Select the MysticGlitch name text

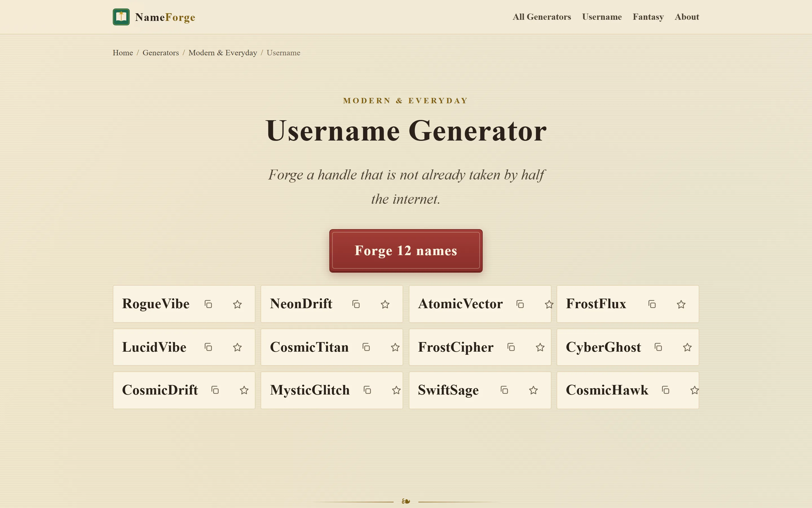[x=310, y=390]
